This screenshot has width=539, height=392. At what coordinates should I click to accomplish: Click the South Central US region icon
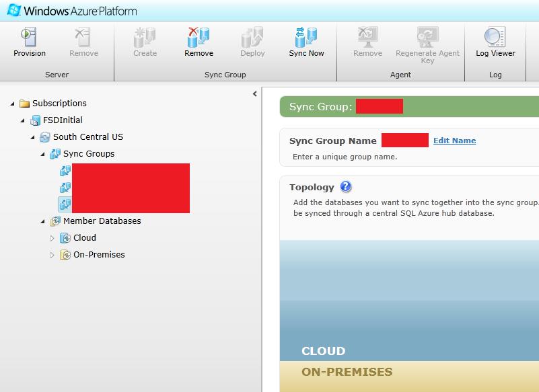tap(44, 137)
